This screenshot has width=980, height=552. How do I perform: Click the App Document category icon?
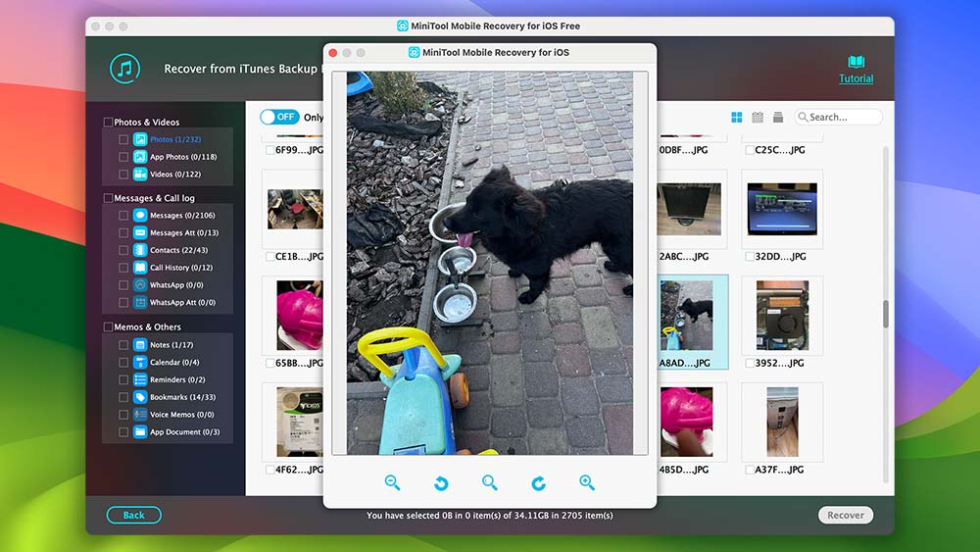pos(140,432)
